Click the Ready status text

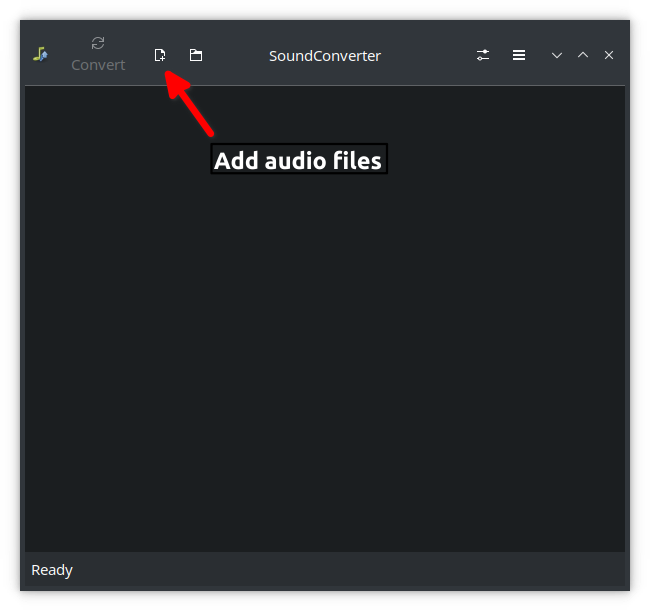tap(52, 570)
